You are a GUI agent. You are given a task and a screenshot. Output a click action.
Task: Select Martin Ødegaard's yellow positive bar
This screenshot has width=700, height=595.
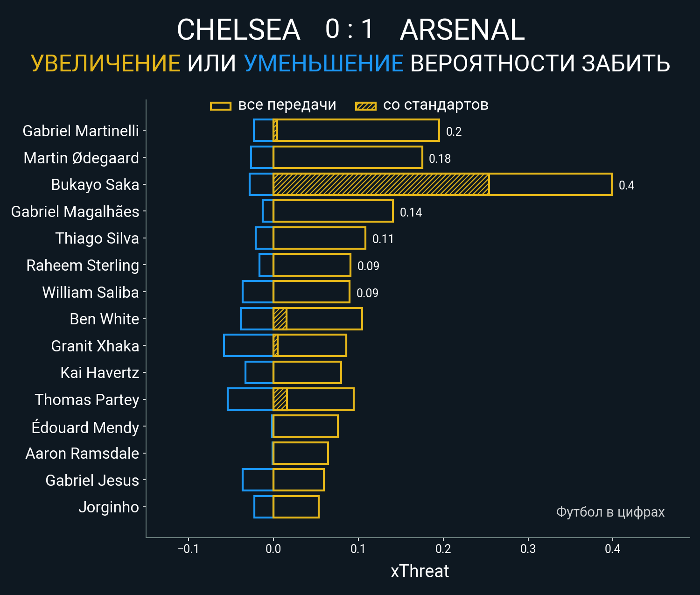348,157
